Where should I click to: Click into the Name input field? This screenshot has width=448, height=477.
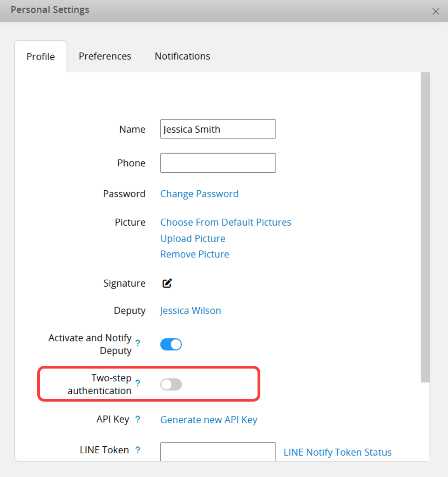click(x=218, y=129)
